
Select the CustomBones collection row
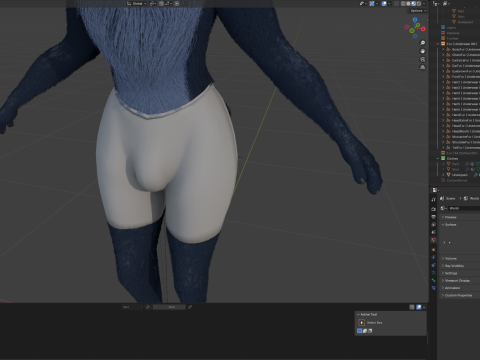tap(456, 180)
